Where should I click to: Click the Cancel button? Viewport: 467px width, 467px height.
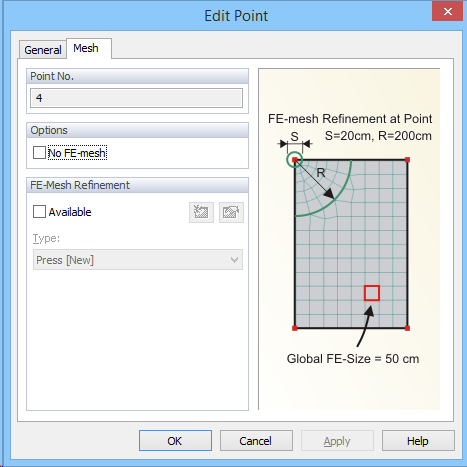[256, 441]
